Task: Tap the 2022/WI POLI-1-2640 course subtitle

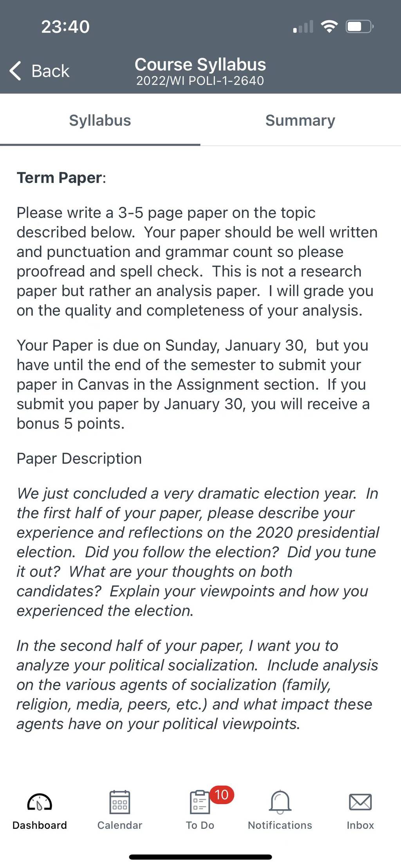Action: tap(200, 81)
